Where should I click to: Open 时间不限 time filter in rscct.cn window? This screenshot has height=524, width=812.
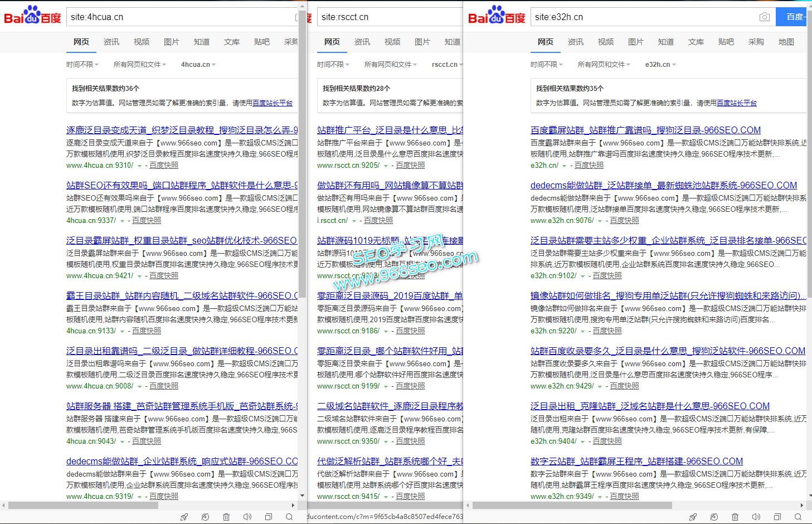point(333,65)
